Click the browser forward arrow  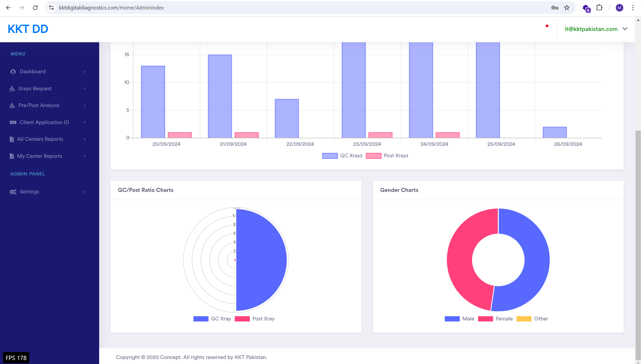pyautogui.click(x=22, y=8)
